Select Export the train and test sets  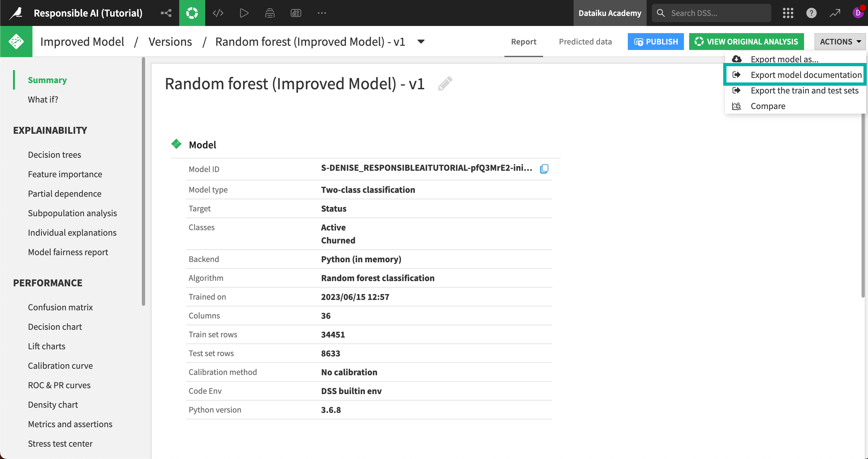coord(804,90)
